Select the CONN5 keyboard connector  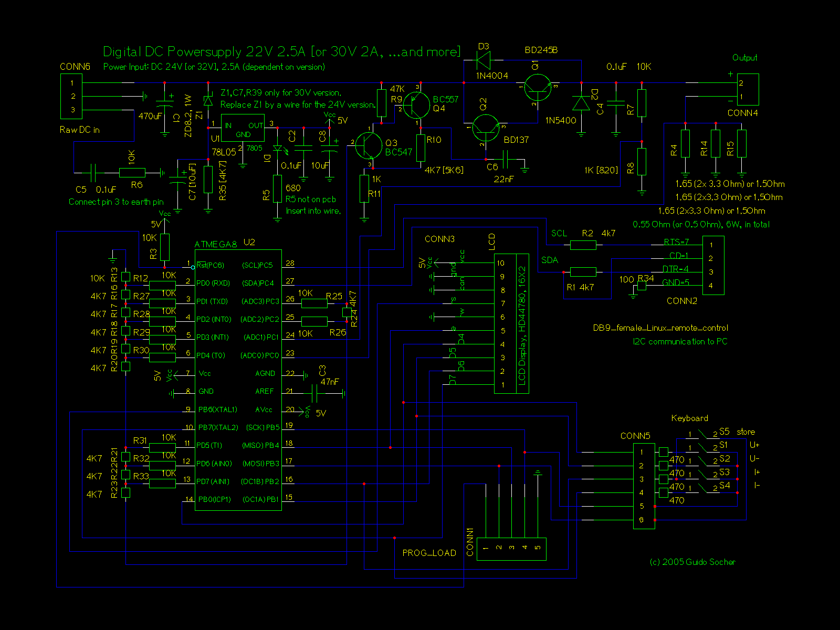[644, 486]
